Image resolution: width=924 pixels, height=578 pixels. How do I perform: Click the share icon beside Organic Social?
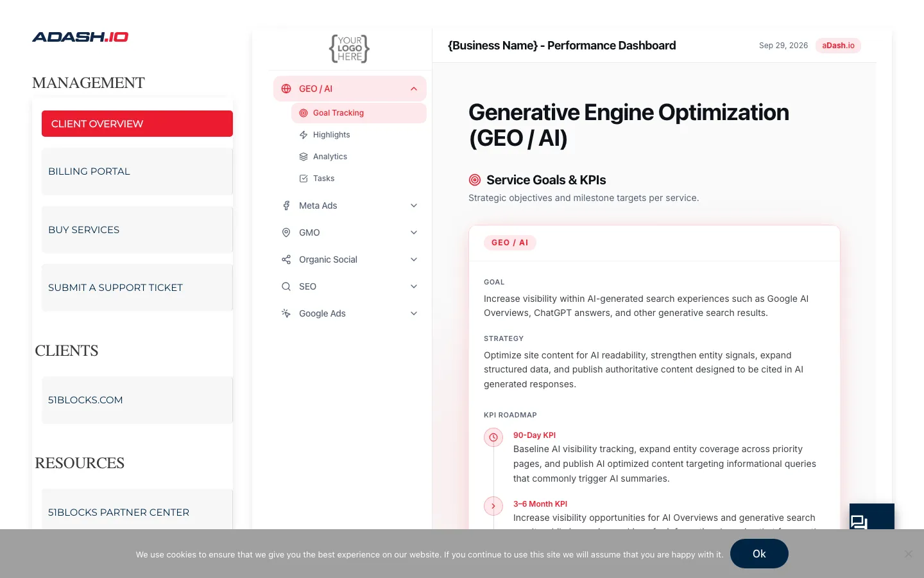tap(286, 259)
